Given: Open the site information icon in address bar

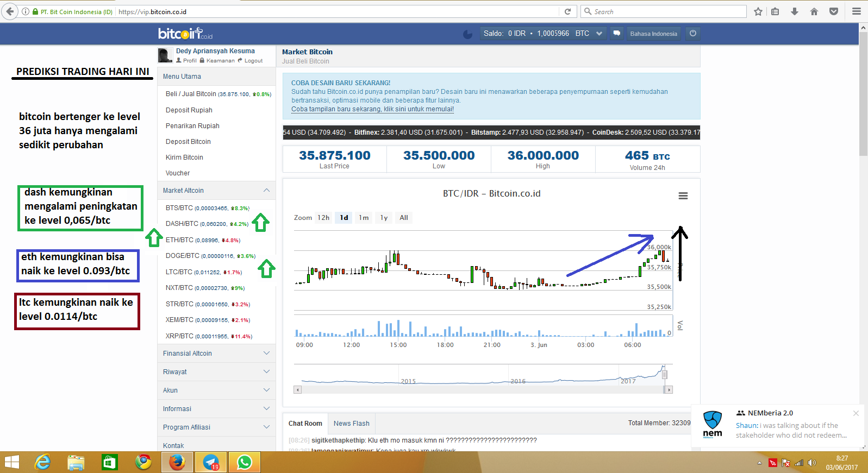Looking at the screenshot, I should [26, 11].
